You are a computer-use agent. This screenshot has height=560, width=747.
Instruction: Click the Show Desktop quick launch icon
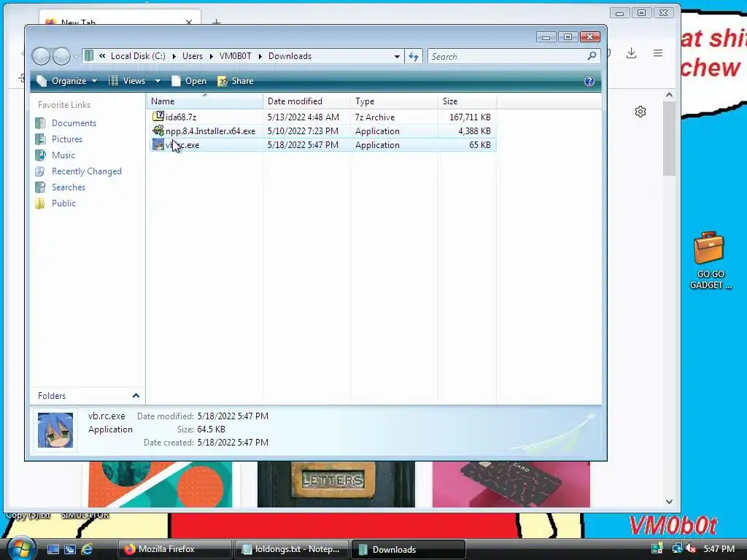click(x=53, y=549)
